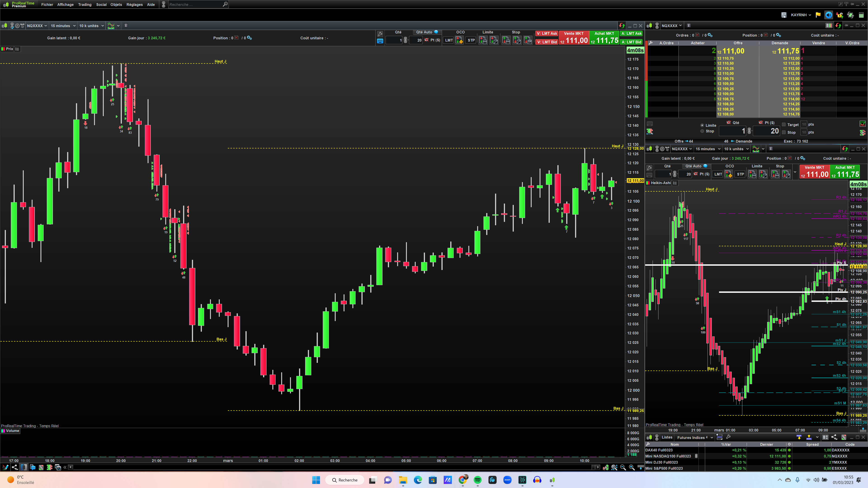This screenshot has width=868, height=488.
Task: Open the Trading menu
Action: pyautogui.click(x=85, y=4)
